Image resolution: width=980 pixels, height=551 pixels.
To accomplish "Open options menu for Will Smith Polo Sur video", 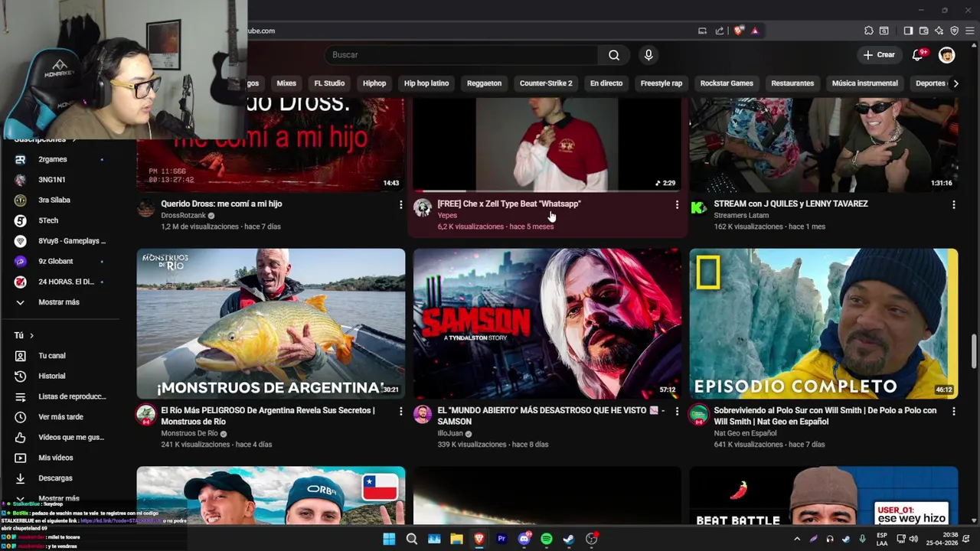I will point(953,411).
